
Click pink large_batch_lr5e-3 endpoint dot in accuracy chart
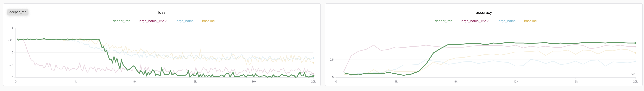click(x=635, y=47)
